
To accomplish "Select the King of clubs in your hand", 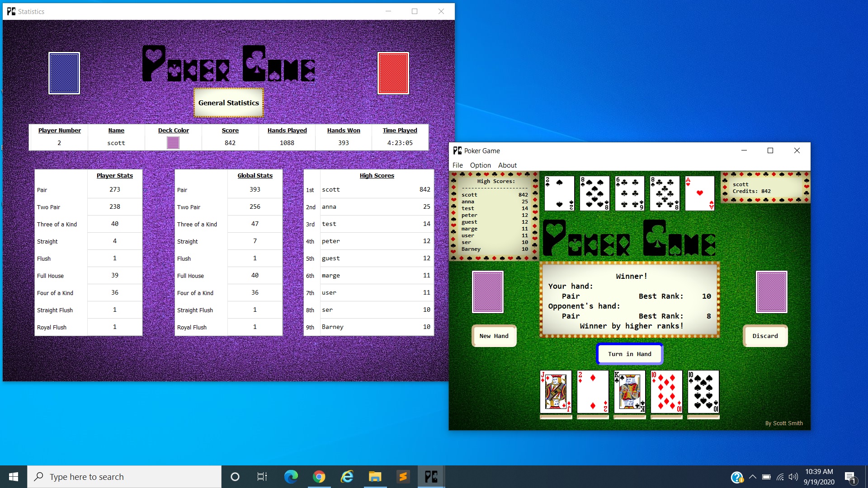I will pyautogui.click(x=629, y=392).
